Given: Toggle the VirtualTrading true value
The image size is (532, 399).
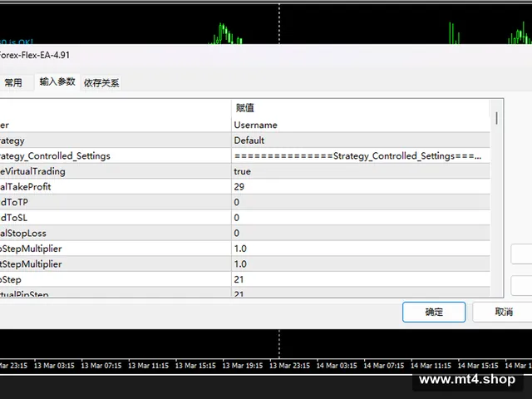Looking at the screenshot, I should click(x=361, y=171).
